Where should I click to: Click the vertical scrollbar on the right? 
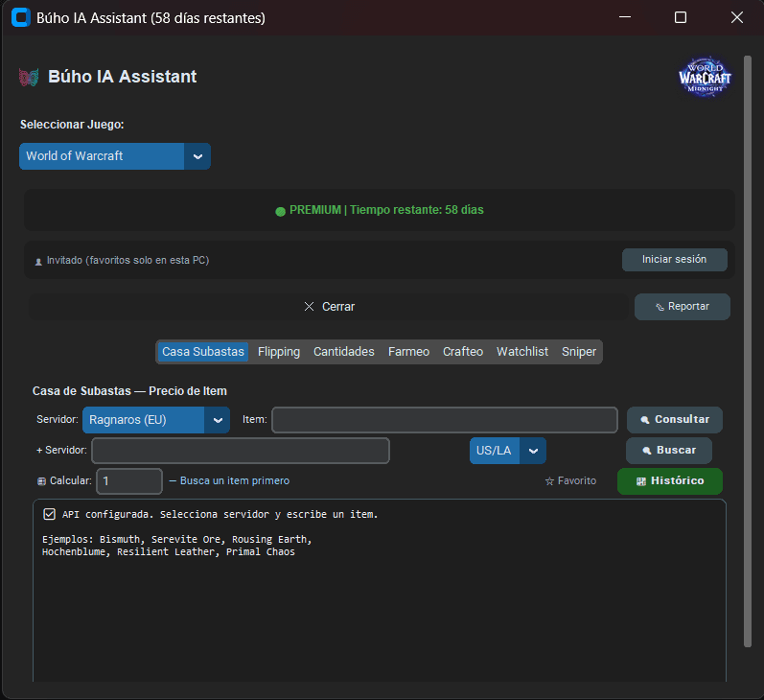click(x=748, y=351)
